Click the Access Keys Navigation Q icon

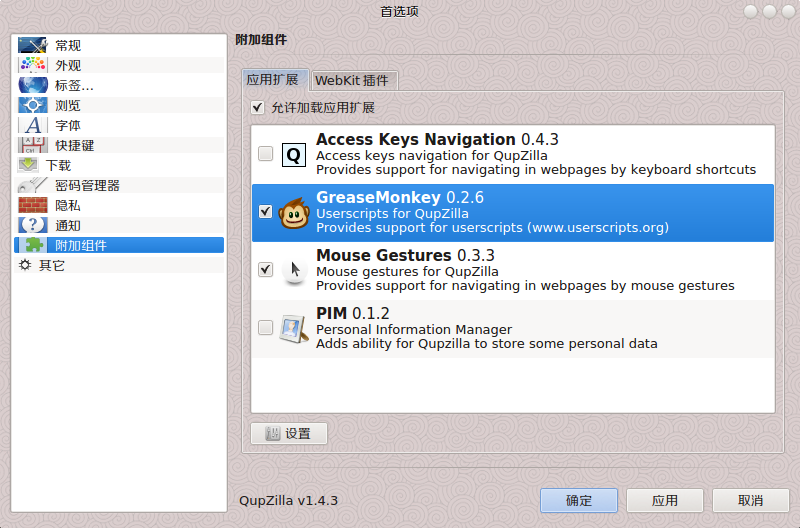(x=294, y=155)
